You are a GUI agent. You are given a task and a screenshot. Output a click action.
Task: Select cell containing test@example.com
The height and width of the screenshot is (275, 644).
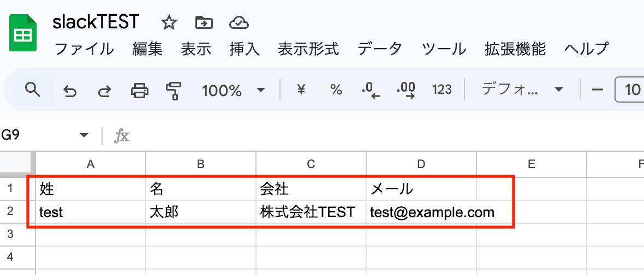click(421, 212)
